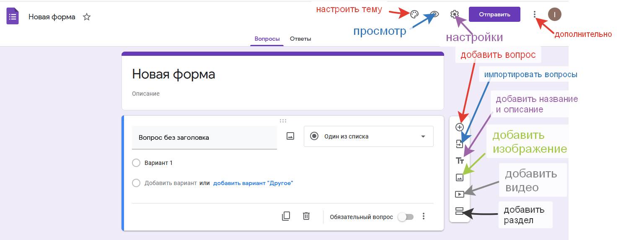Open the "Один из списка" question type dropdown
The width and height of the screenshot is (644, 240).
coord(368,136)
